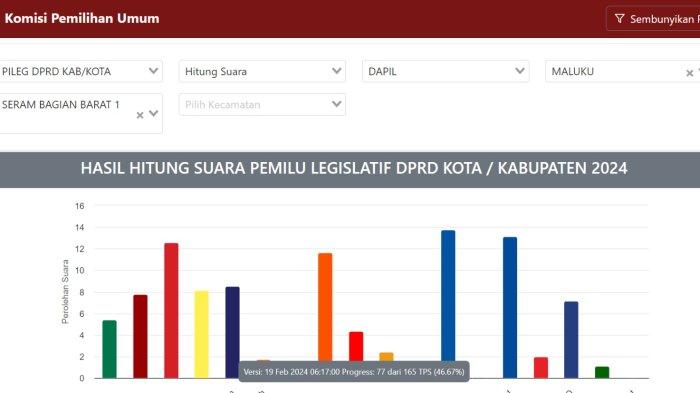Click the dark red maroon bar
The height and width of the screenshot is (393, 700).
pos(140,336)
